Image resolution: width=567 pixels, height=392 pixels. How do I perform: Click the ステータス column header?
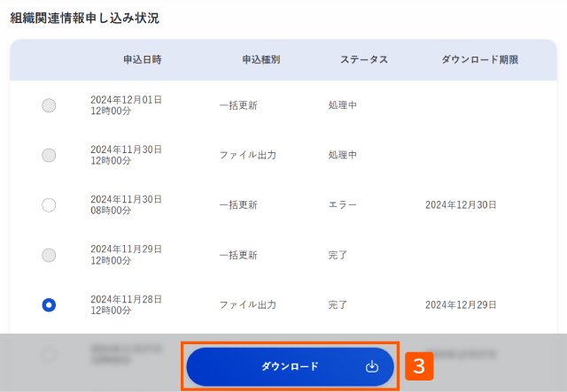[364, 59]
